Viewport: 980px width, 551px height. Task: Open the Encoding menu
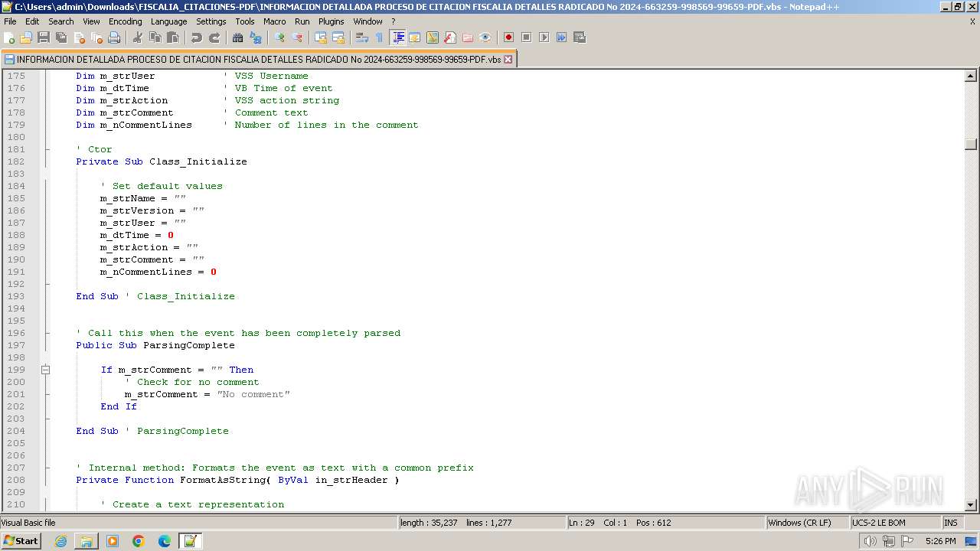tap(125, 21)
